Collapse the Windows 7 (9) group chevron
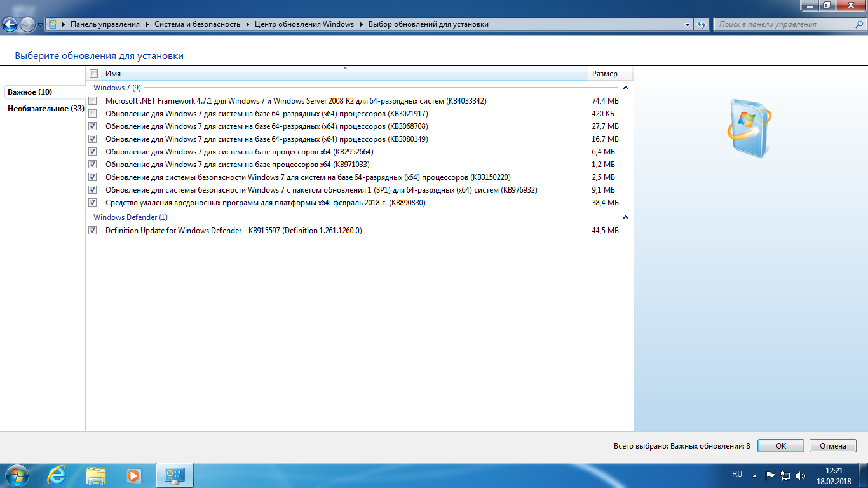Screen dimensions: 868x488 coord(625,88)
